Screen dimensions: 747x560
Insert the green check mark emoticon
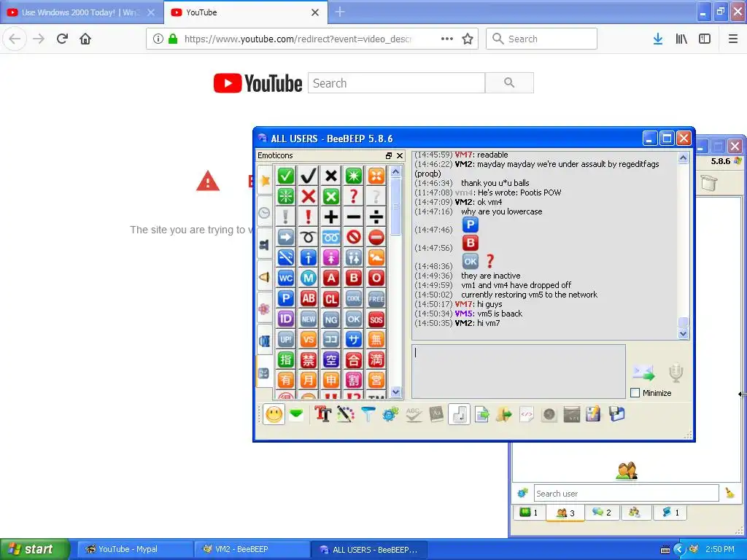tap(286, 176)
